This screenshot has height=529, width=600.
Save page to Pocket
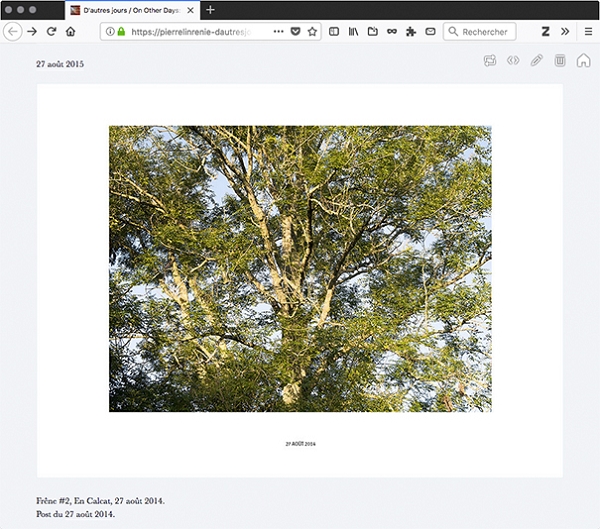coord(295,32)
